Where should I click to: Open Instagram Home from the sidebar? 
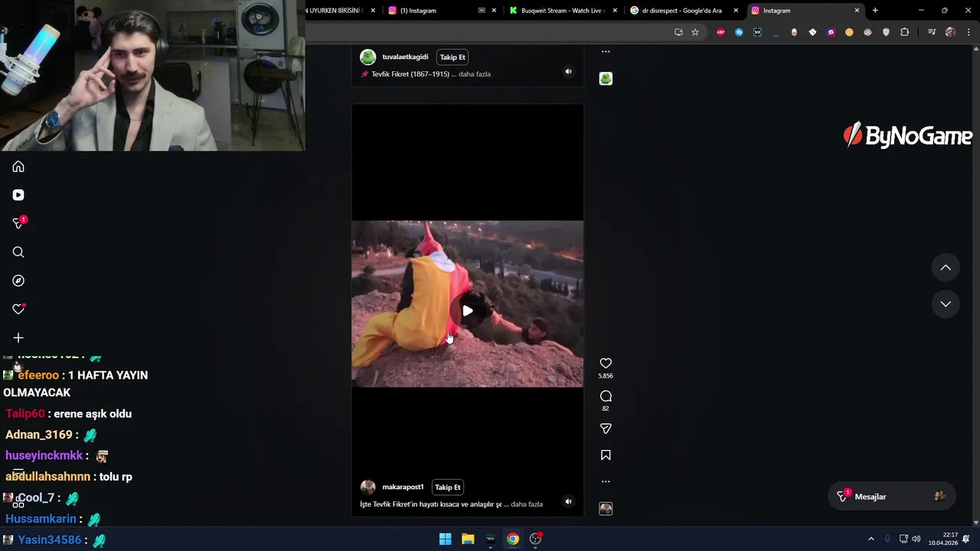[18, 167]
